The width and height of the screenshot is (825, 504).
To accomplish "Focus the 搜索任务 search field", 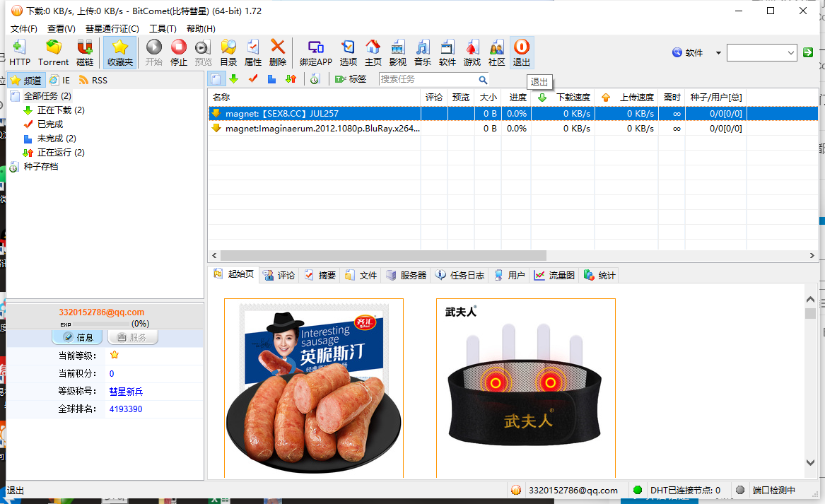I will pos(428,79).
